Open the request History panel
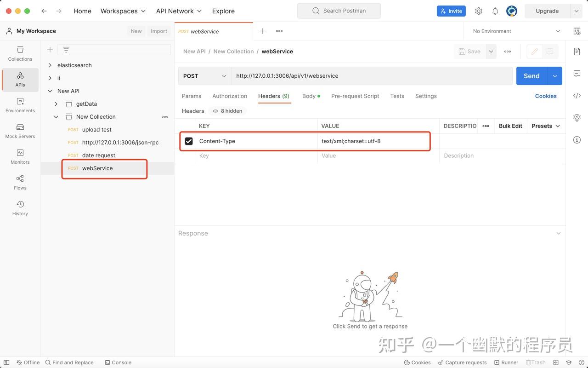 point(20,208)
